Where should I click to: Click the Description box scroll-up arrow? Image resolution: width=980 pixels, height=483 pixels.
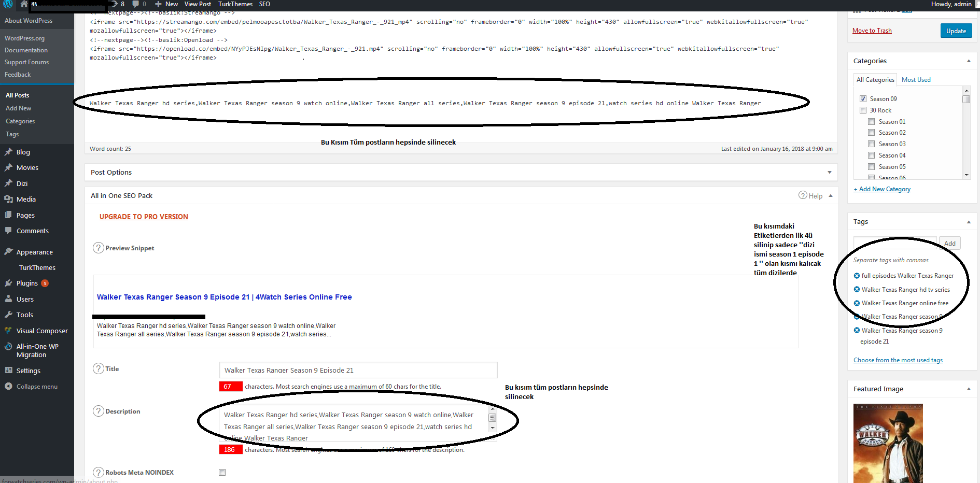[493, 409]
